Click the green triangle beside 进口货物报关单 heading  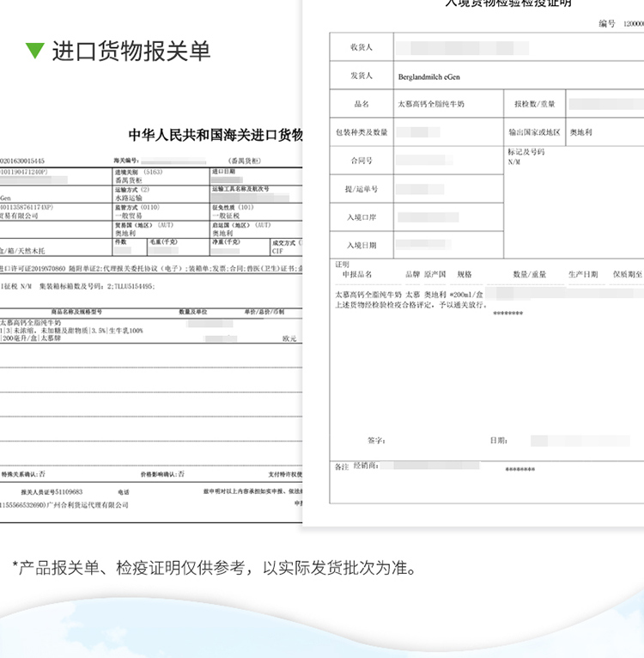(x=35, y=51)
